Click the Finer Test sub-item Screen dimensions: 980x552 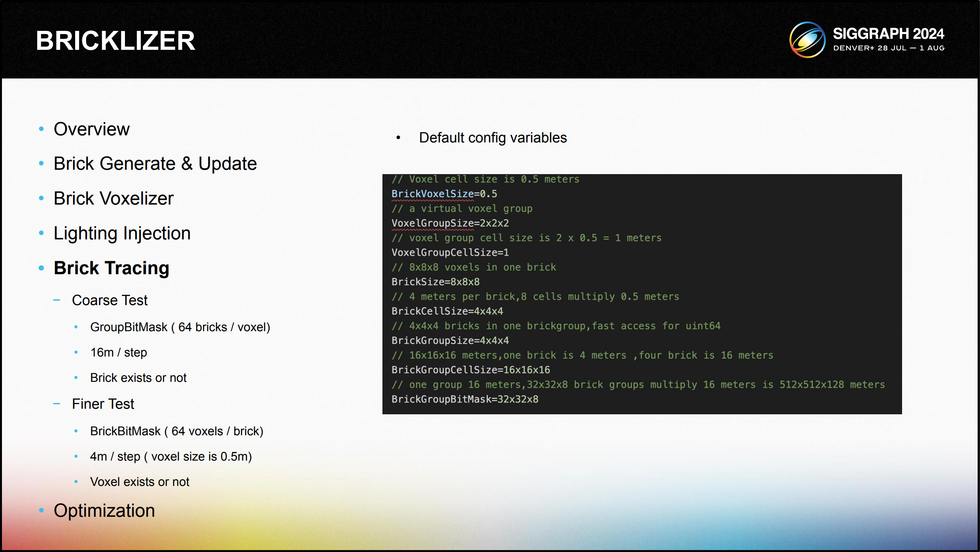pos(103,404)
